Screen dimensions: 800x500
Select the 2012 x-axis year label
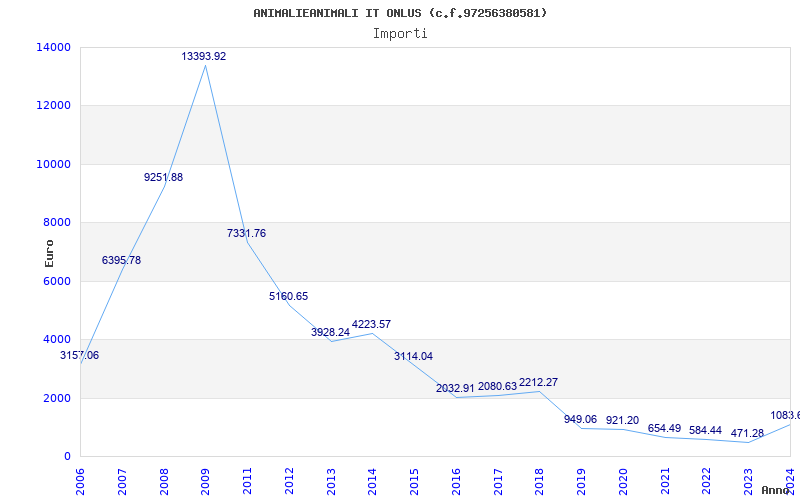[x=289, y=482]
